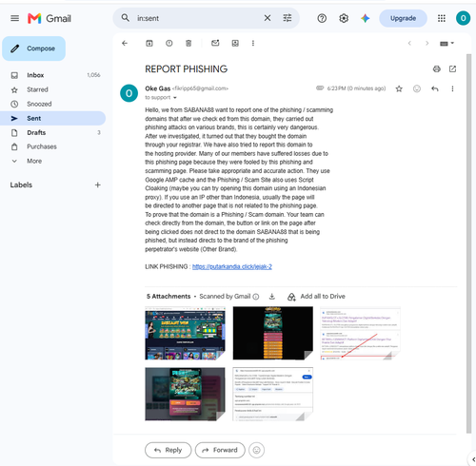Click the Reply button
This screenshot has width=476, height=466.
(169, 450)
